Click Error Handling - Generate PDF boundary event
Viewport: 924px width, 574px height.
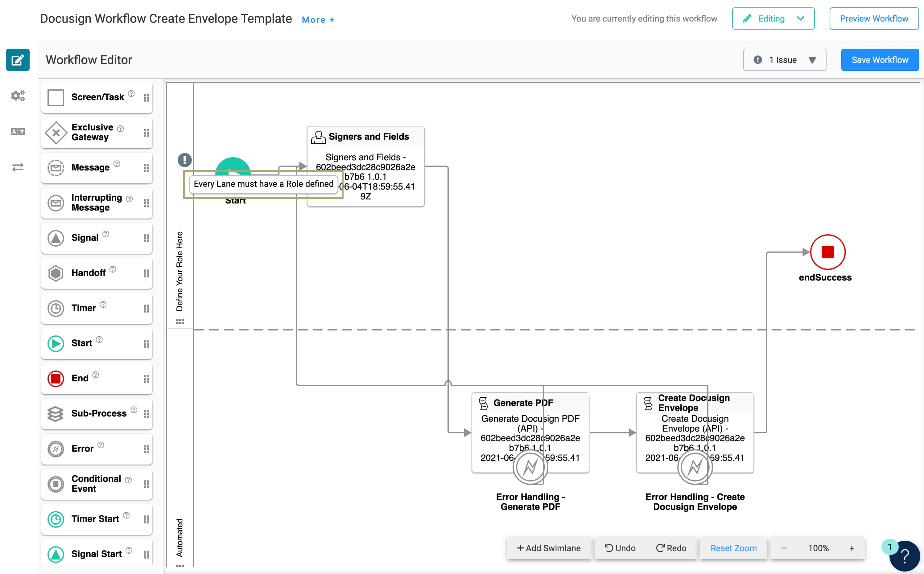coord(530,467)
